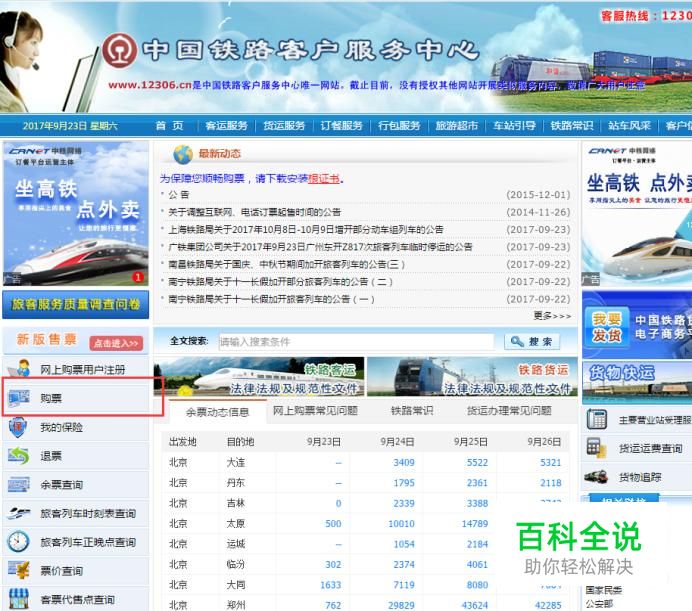Click the 搜索 button

click(532, 342)
